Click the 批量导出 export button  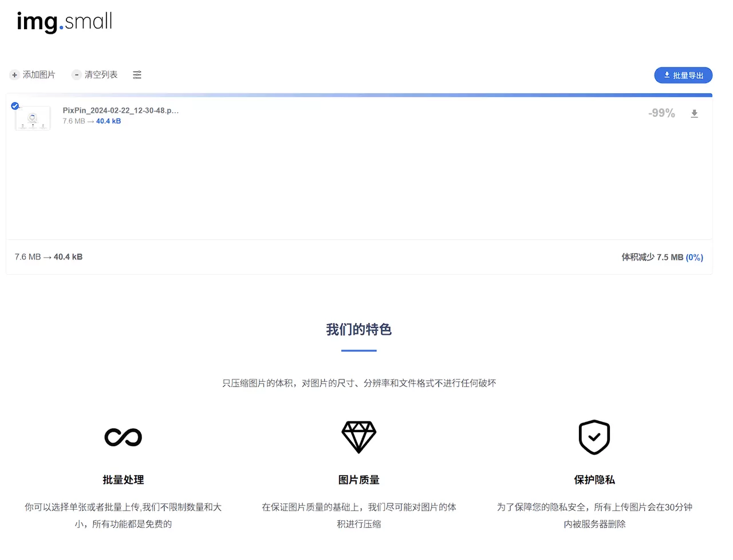point(683,75)
